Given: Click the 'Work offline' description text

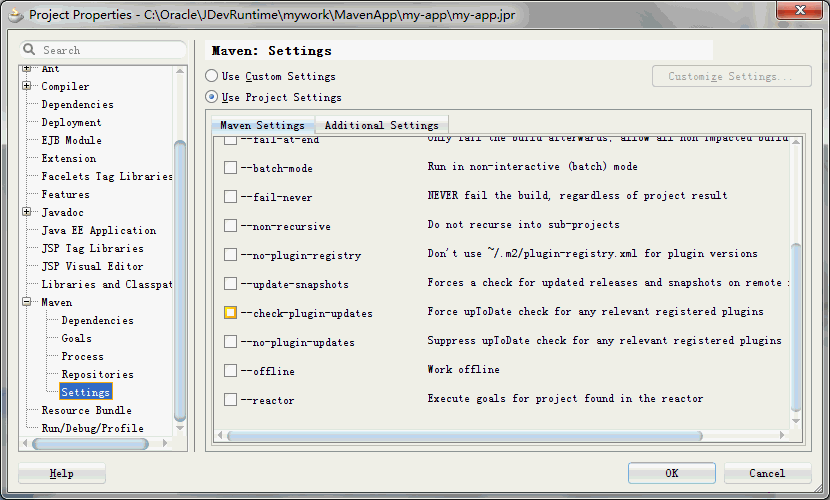Looking at the screenshot, I should pos(463,369).
